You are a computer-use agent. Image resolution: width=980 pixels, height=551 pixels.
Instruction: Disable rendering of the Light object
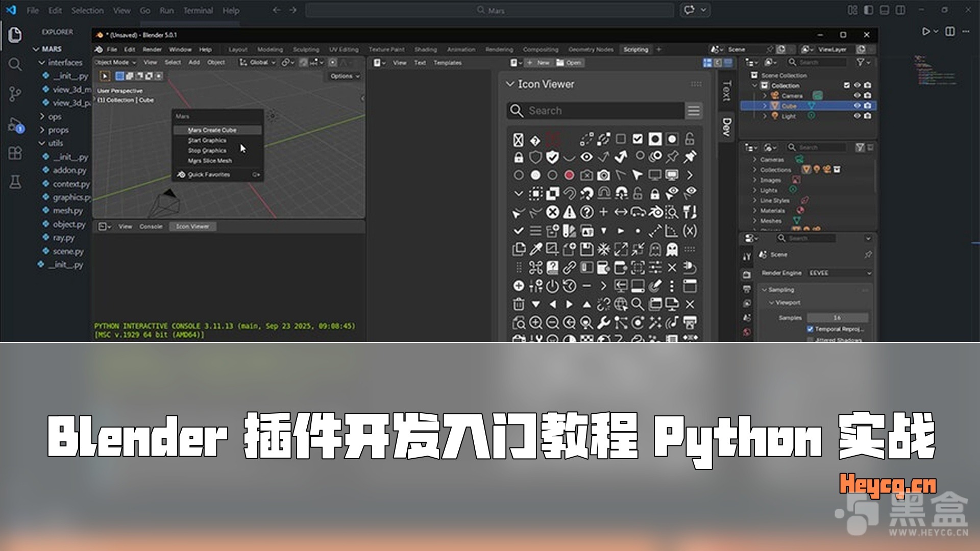(x=868, y=116)
